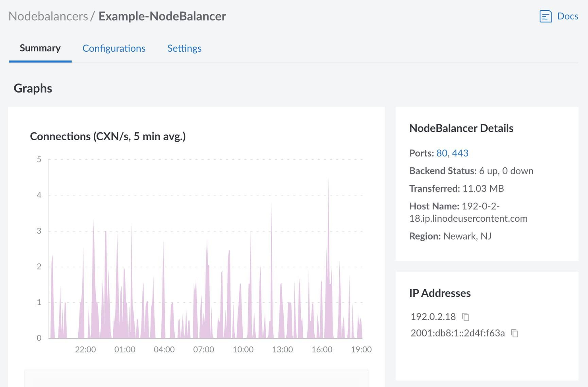
Task: Click the Graphs section heading
Action: [x=33, y=88]
